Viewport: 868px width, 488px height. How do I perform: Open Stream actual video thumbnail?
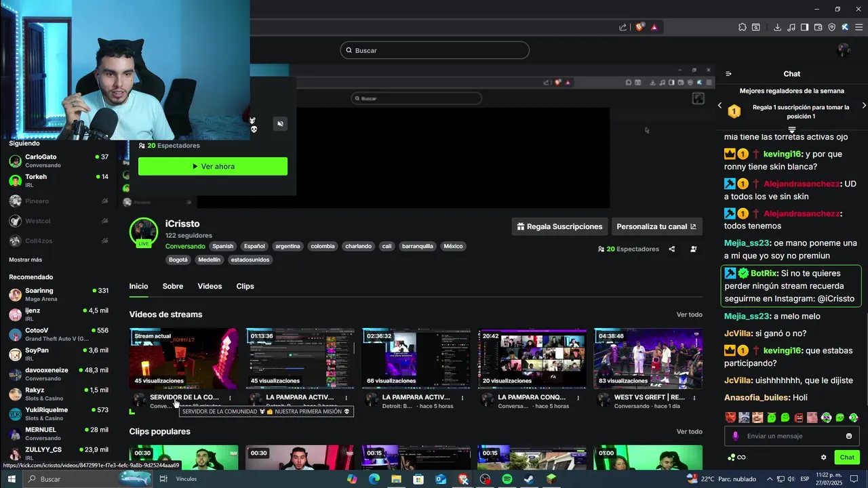tap(184, 359)
